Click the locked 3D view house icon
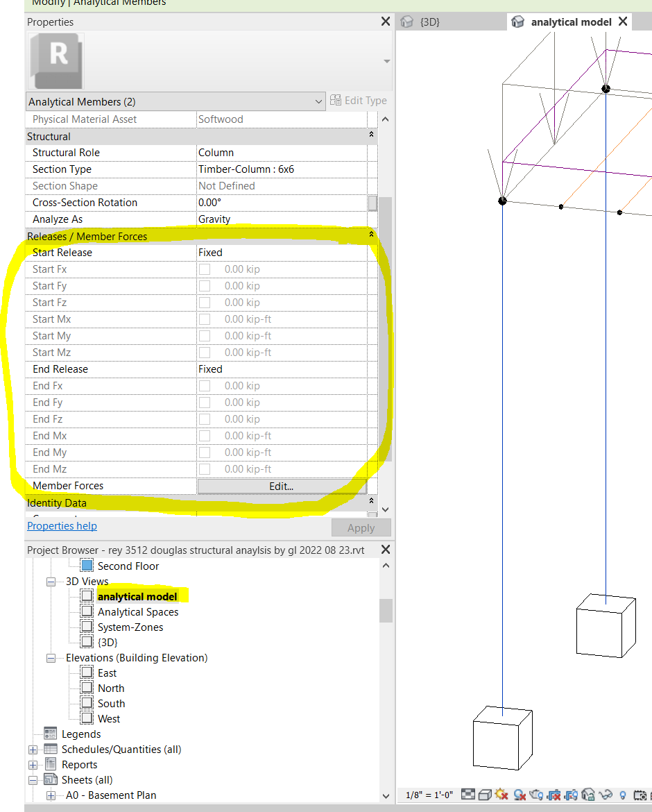This screenshot has width=652, height=812. pyautogui.click(x=587, y=795)
